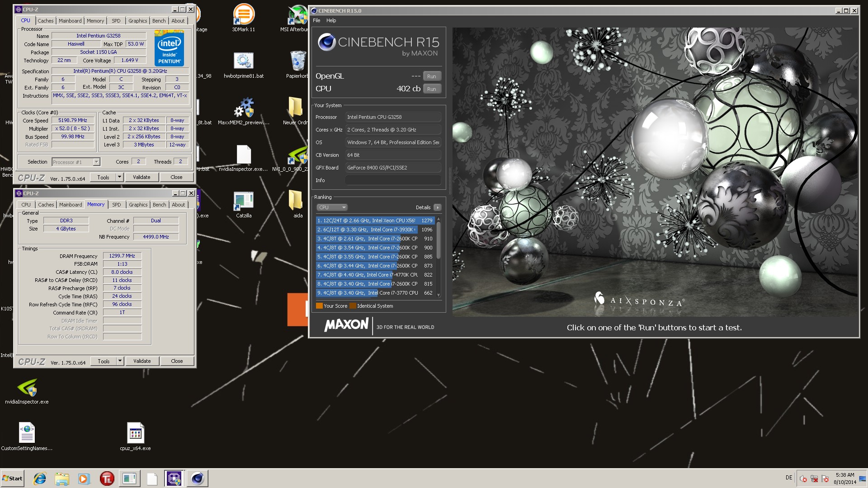Open the Cinebench File menu

(316, 20)
